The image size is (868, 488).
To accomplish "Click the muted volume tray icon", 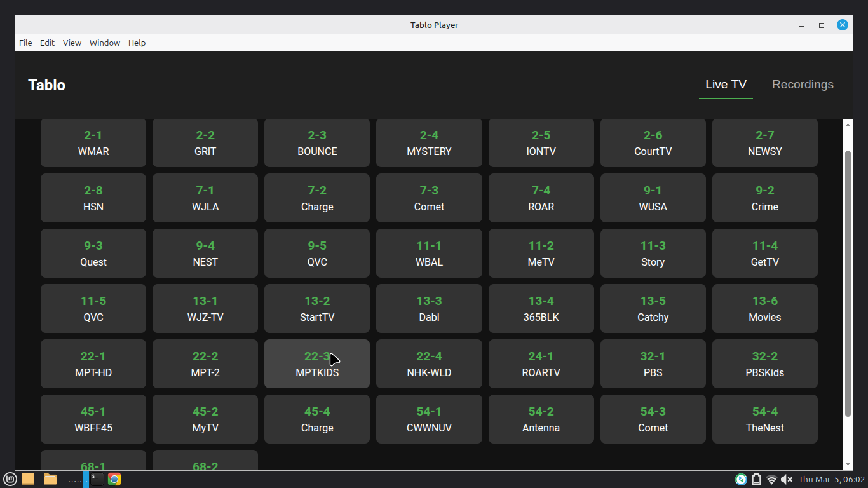I will (787, 479).
